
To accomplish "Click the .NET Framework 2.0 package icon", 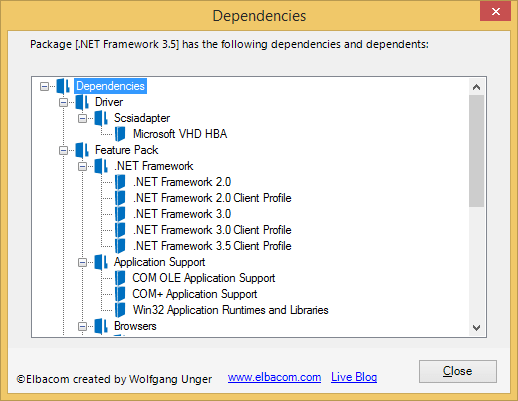I will [x=120, y=182].
